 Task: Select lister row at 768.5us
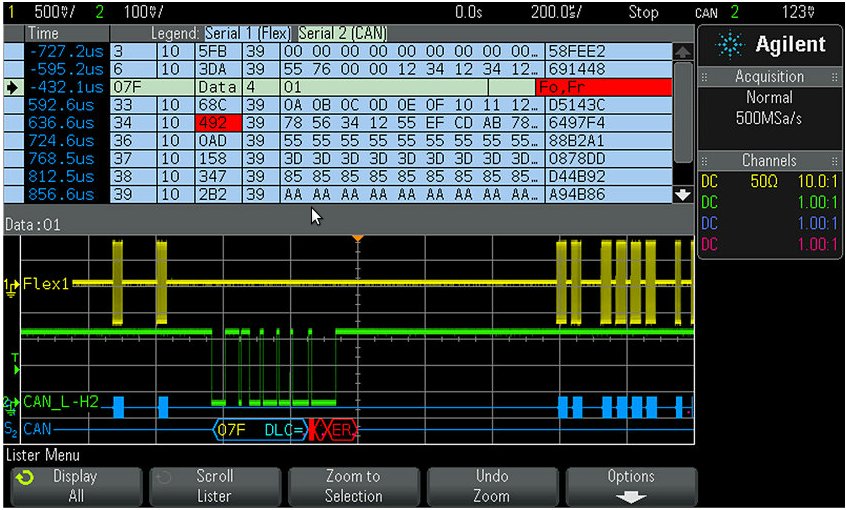pos(338,159)
